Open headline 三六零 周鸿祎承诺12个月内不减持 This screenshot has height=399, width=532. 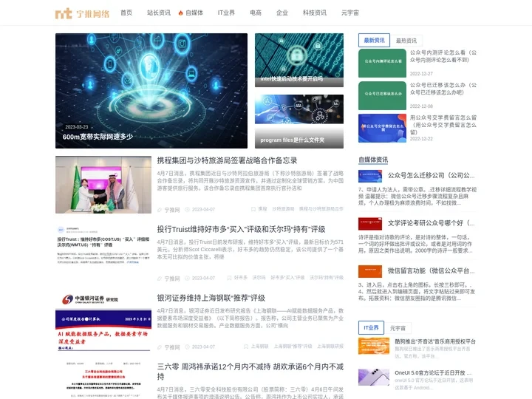250,372
